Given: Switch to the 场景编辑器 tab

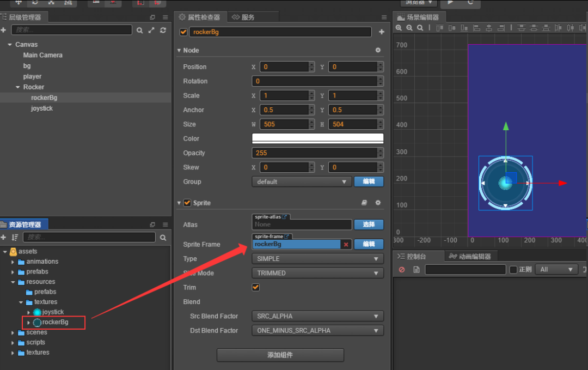Looking at the screenshot, I should pyautogui.click(x=419, y=17).
